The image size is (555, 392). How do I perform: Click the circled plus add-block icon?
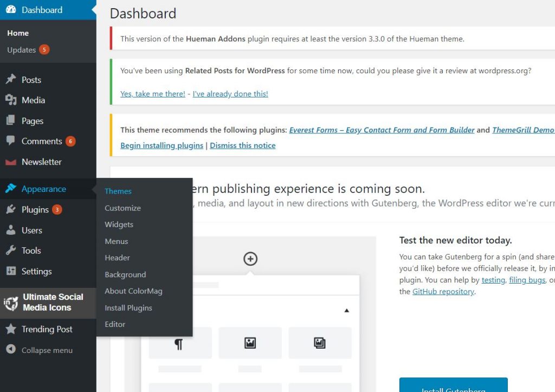click(x=250, y=259)
